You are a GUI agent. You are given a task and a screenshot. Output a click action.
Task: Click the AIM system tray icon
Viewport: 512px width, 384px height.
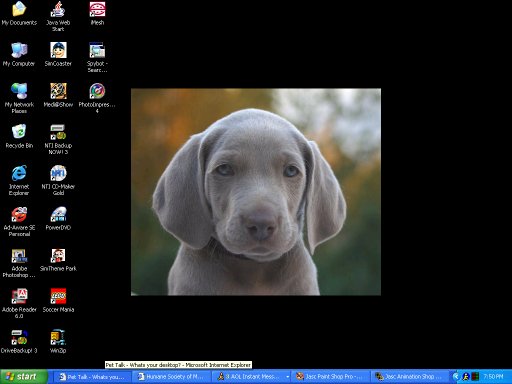click(x=466, y=377)
